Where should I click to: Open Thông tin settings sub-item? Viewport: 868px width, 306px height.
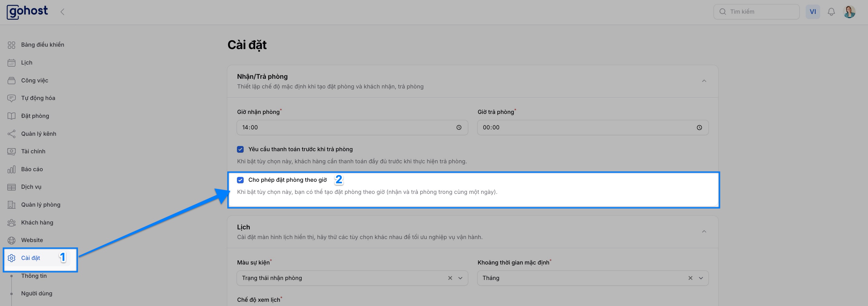pyautogui.click(x=34, y=276)
